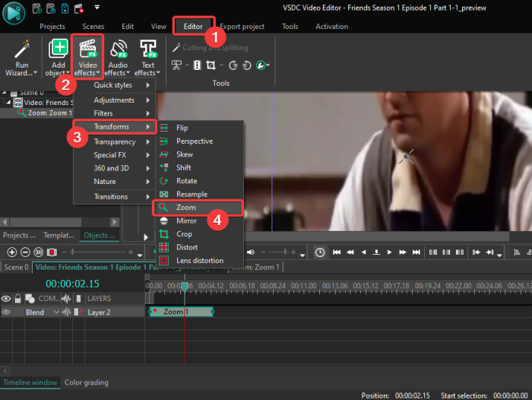Click the green wrench tool options icon
The height and width of the screenshot is (400, 532).
(261, 65)
